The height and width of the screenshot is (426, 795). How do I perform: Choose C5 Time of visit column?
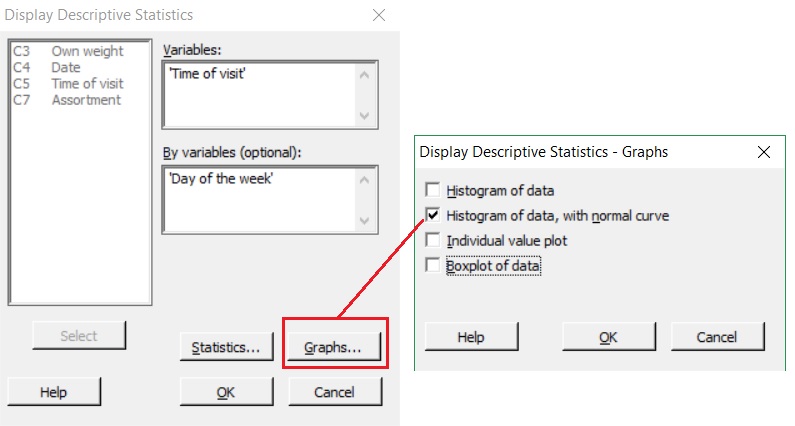68,84
